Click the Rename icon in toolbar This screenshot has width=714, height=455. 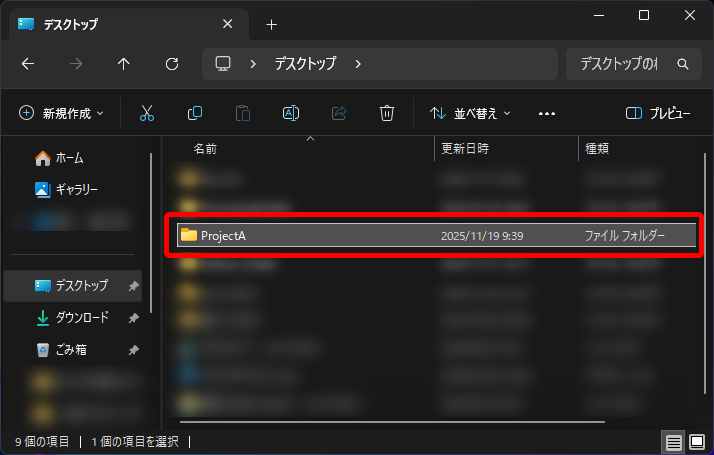tap(291, 113)
